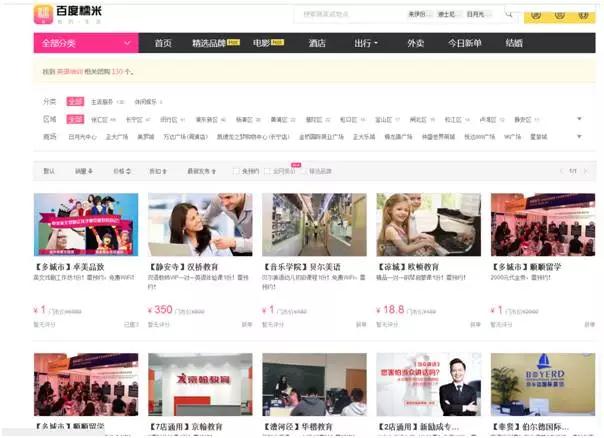The image size is (604, 438).
Task: Sort results by 销量
Action: [x=84, y=171]
